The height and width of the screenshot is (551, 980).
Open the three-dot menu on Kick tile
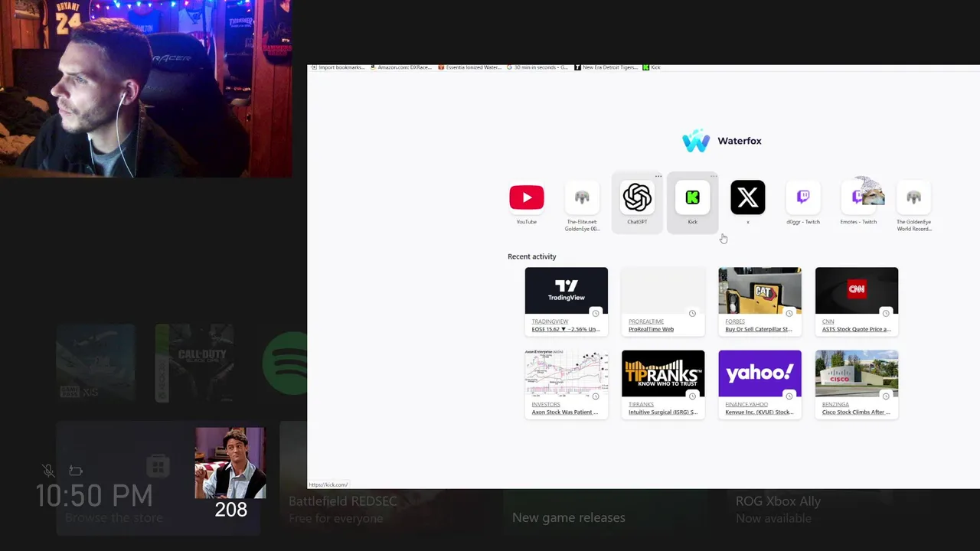714,177
